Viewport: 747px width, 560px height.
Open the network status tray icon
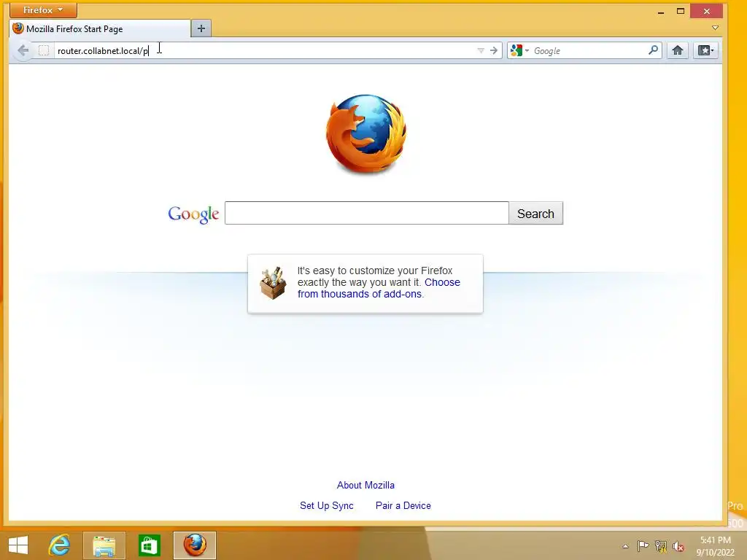tap(661, 545)
